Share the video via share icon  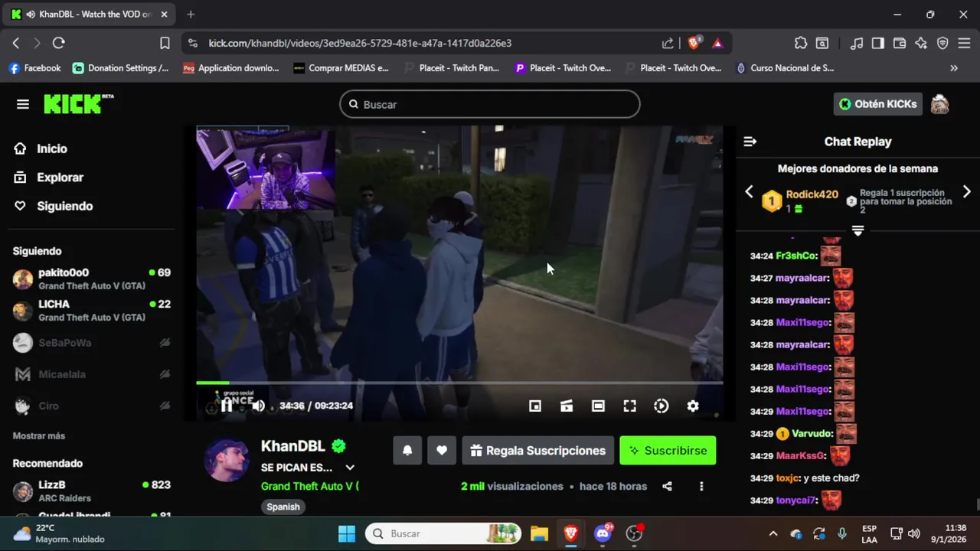tap(667, 486)
